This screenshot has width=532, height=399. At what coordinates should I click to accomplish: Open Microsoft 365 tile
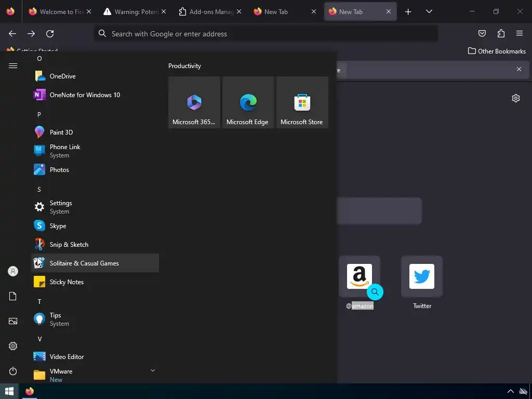(x=194, y=102)
